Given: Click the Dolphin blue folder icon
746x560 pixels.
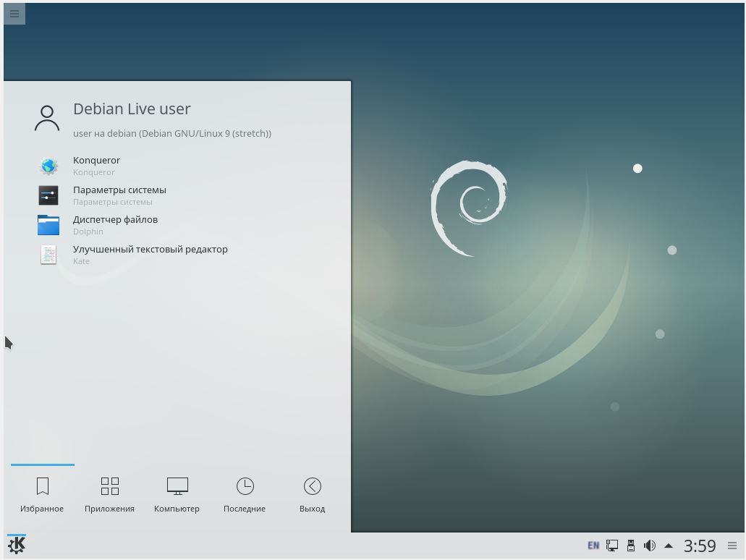Looking at the screenshot, I should (48, 225).
